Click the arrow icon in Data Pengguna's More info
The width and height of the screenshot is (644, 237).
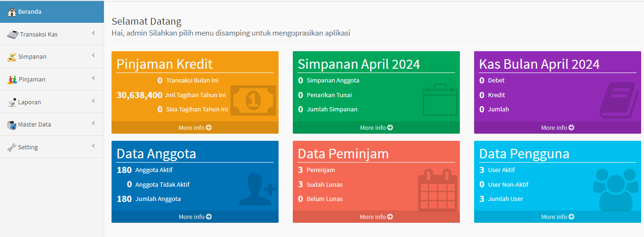(x=572, y=217)
